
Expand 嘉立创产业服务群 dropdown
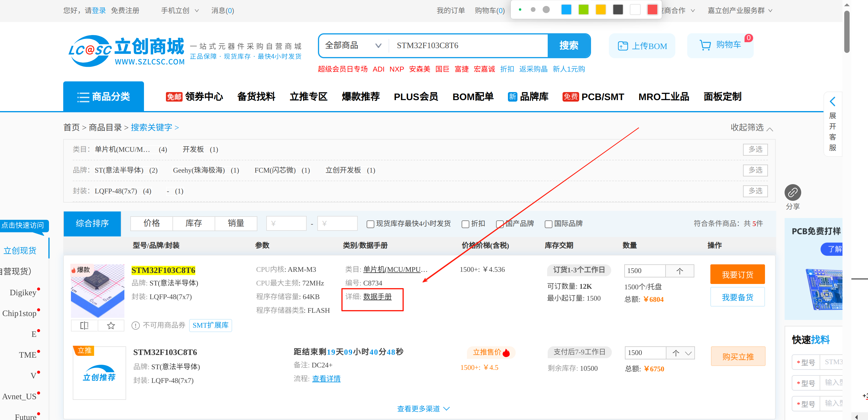pyautogui.click(x=740, y=10)
